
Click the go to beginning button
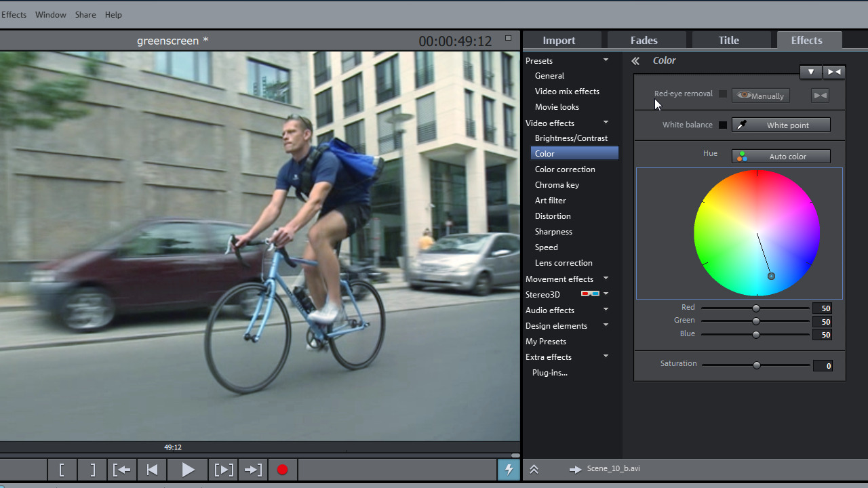pyautogui.click(x=153, y=470)
